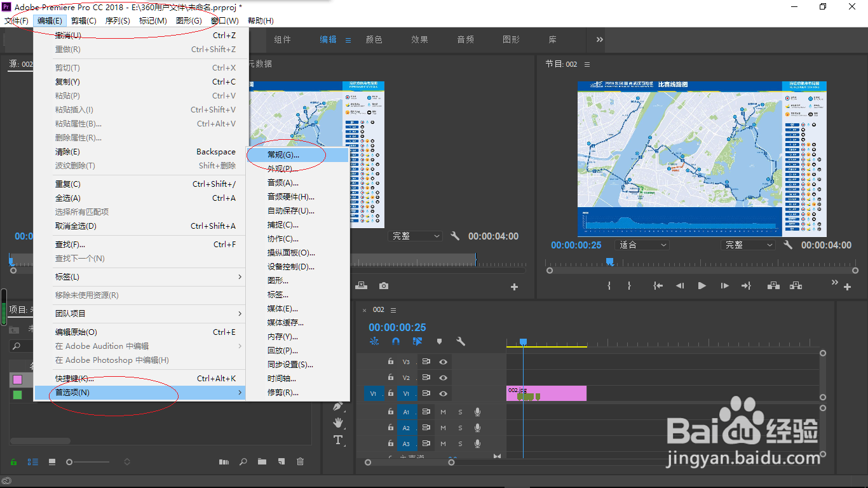868x488 pixels.
Task: Adjust Project panel thumbnail zoom slider
Action: (x=70, y=462)
